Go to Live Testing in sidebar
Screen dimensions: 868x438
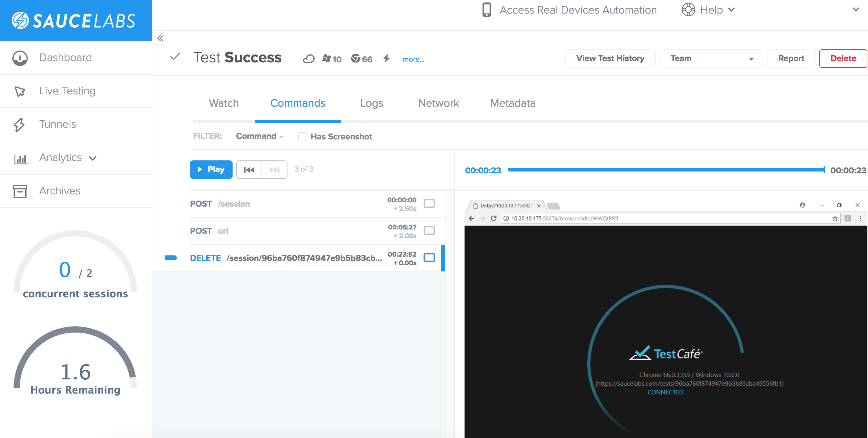tap(76, 91)
